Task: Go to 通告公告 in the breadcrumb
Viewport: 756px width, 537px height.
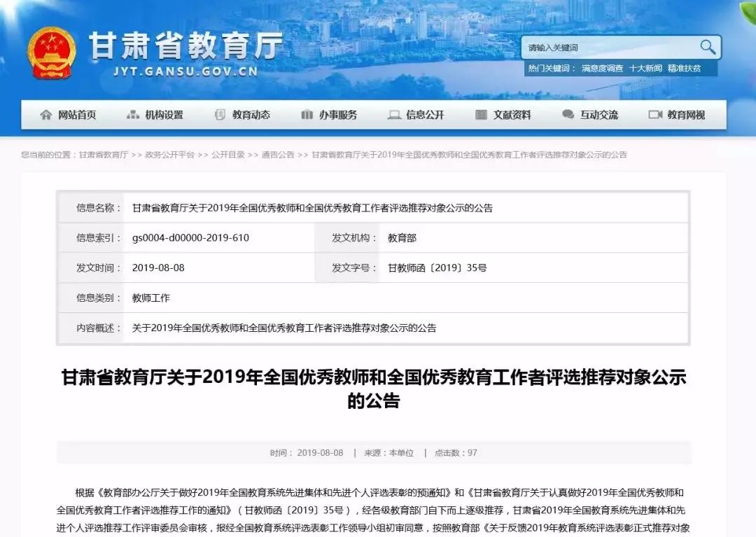Action: click(278, 155)
